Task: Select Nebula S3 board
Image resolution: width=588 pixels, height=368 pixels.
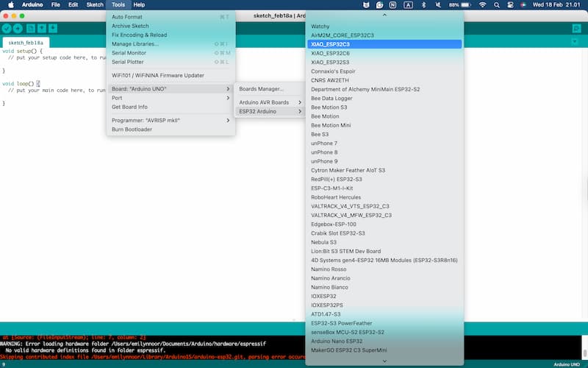Action: [384, 243]
